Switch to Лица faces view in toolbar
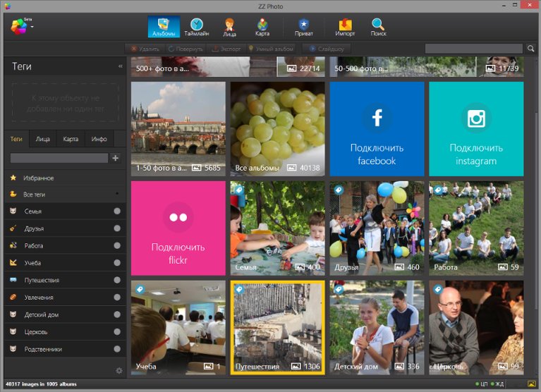Viewport: 541px width, 392px height. [229, 27]
